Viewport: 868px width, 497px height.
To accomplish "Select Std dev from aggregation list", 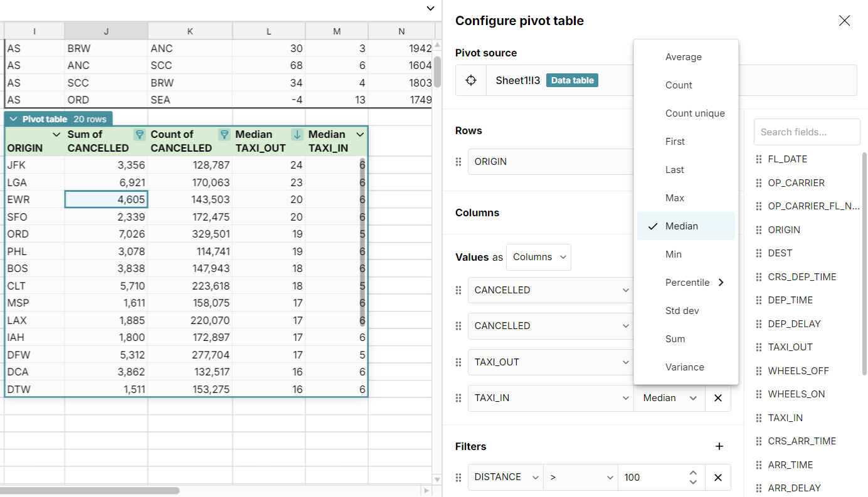I will (682, 311).
